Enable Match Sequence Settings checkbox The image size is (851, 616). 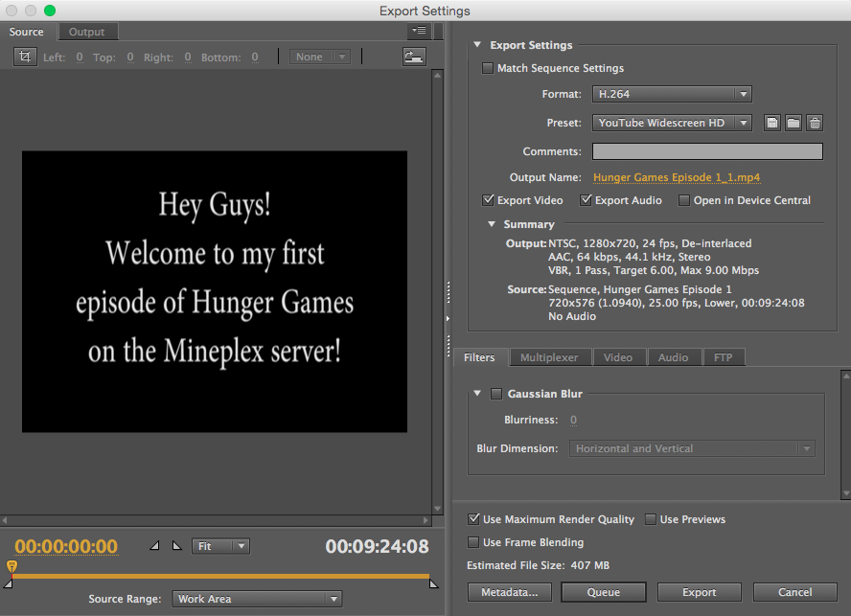point(488,68)
